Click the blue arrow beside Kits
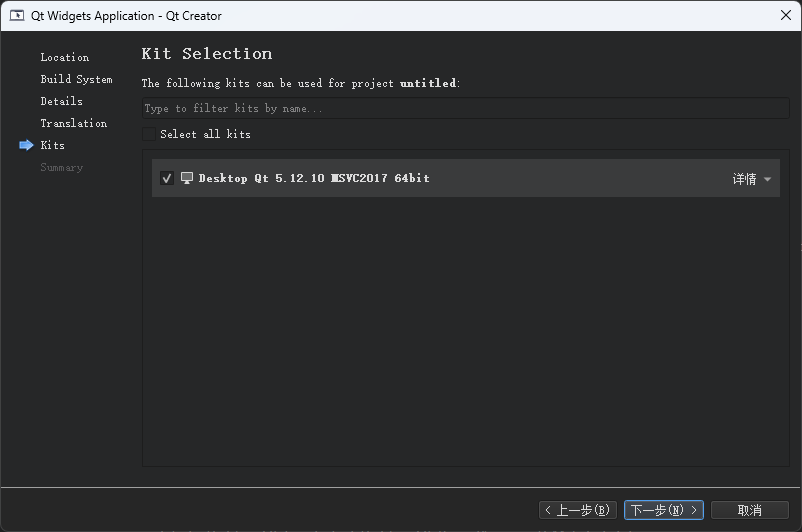The image size is (802, 532). (26, 145)
